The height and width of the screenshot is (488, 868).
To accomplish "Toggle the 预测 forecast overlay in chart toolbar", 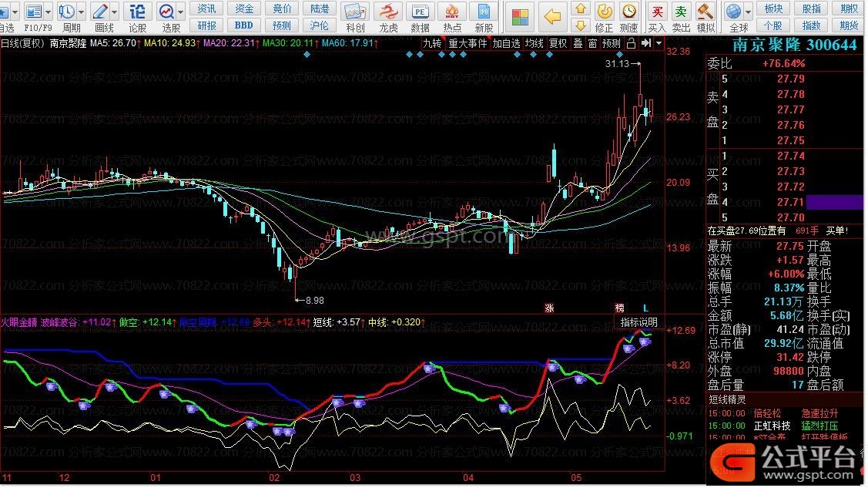I will click(612, 43).
